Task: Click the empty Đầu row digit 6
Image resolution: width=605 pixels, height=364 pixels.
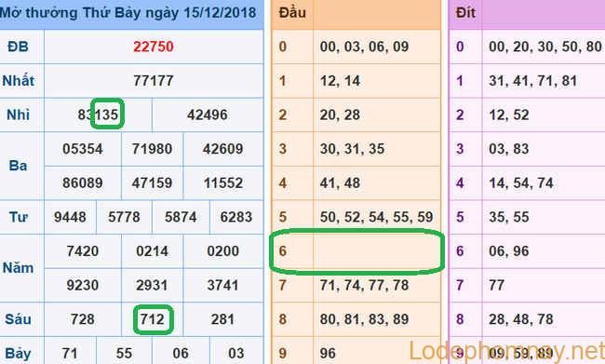Action: click(x=283, y=251)
